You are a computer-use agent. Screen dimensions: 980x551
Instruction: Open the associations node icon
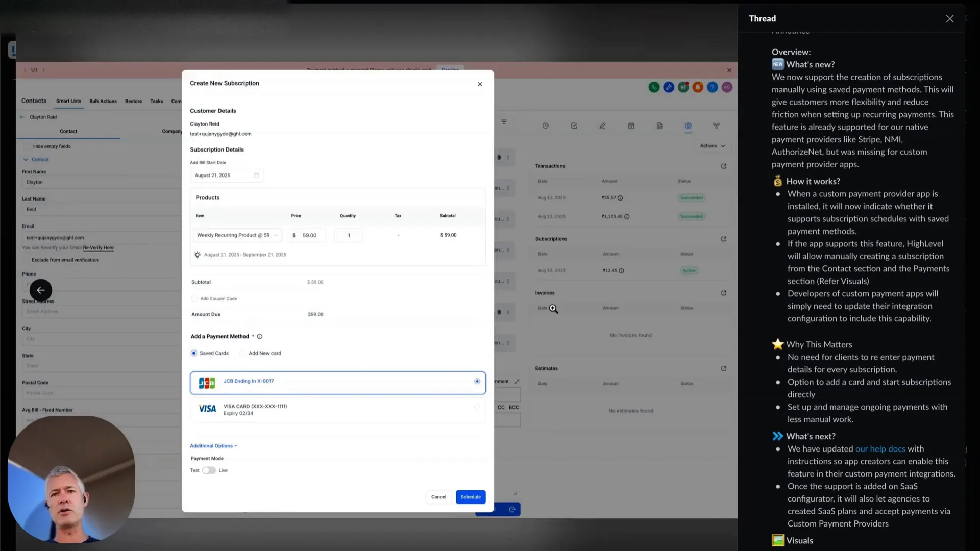pos(717,126)
